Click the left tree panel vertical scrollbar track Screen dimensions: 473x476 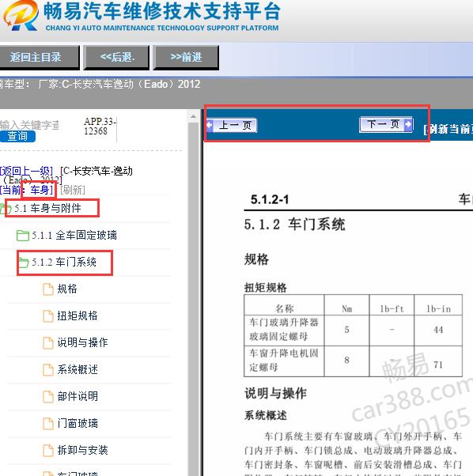point(193,299)
